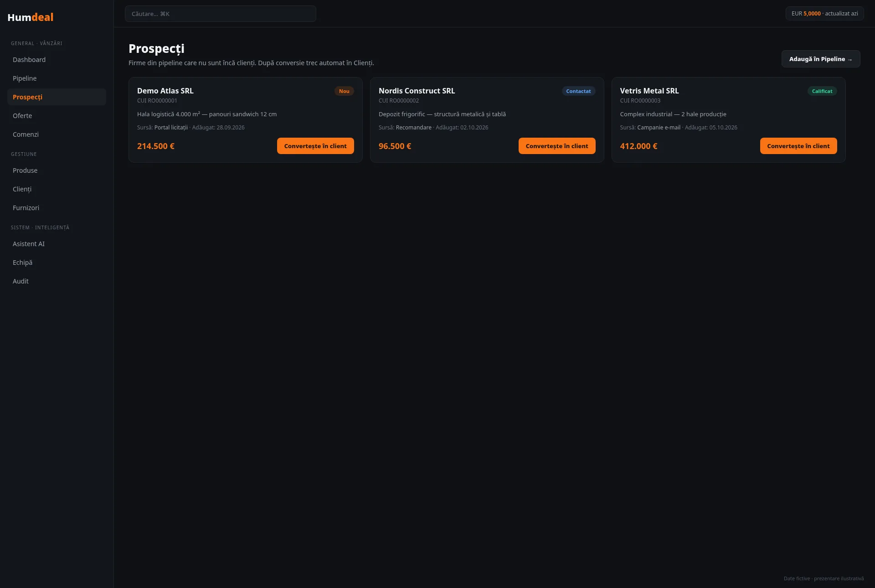Screen dimensions: 875x588
Task: Click the Contactat status badge
Action: [x=578, y=91]
